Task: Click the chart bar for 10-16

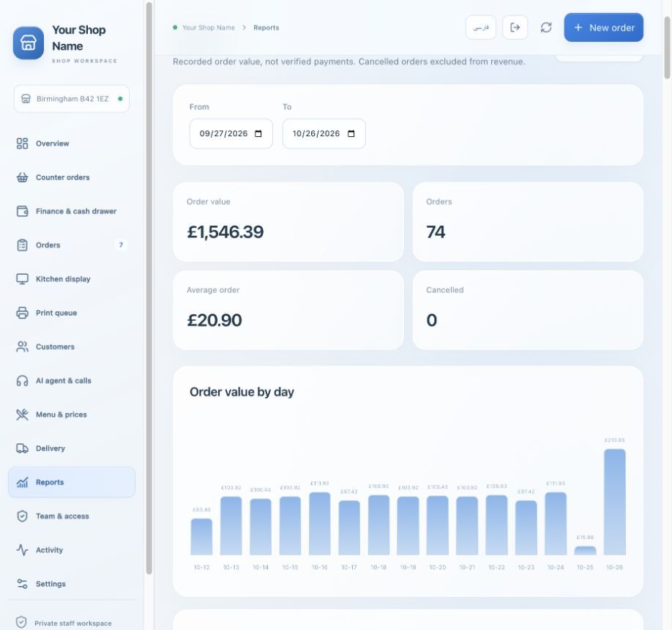Action: coord(320,524)
